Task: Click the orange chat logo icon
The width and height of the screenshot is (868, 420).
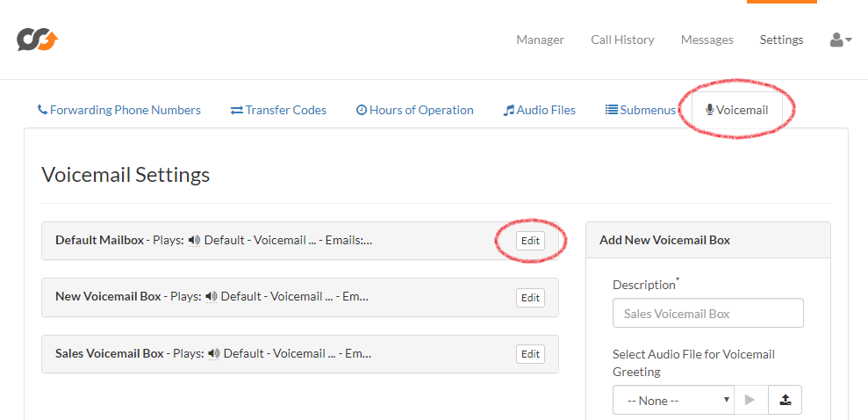Action: (38, 40)
